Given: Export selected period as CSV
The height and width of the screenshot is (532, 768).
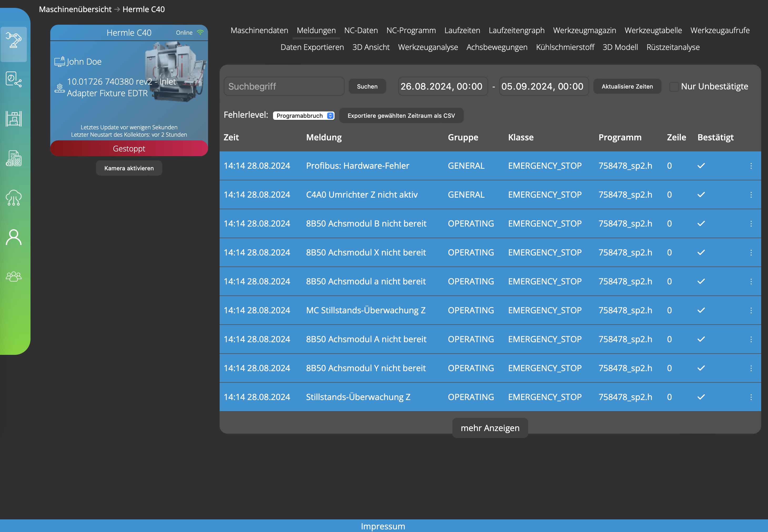Looking at the screenshot, I should (401, 116).
